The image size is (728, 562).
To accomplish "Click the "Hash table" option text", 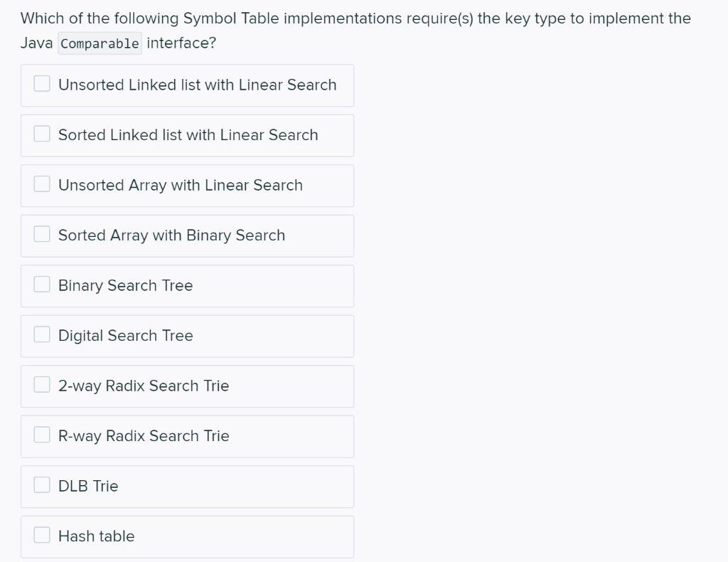I will 96,536.
